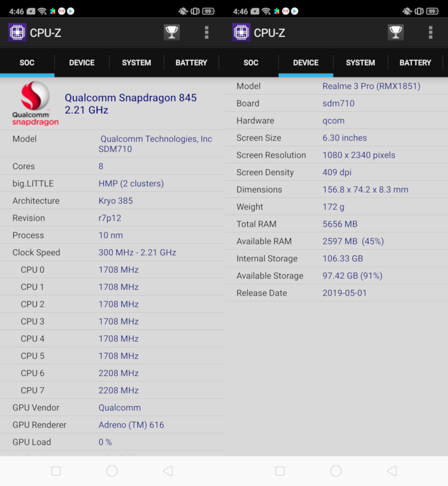Tap the CPU-Z app logo in left screen
Viewport: 448px width, 486px height.
17,32
